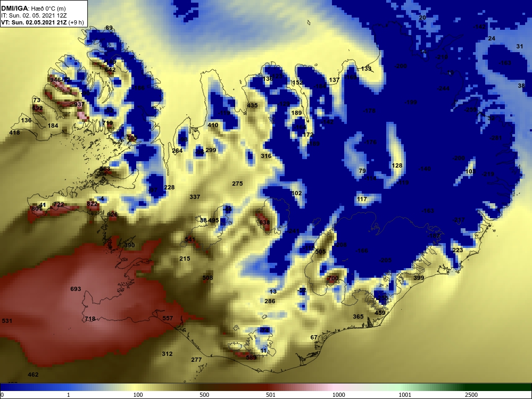This screenshot has width=532, height=399.
Task: Click the map value '626'
Action: pyautogui.click(x=112, y=214)
